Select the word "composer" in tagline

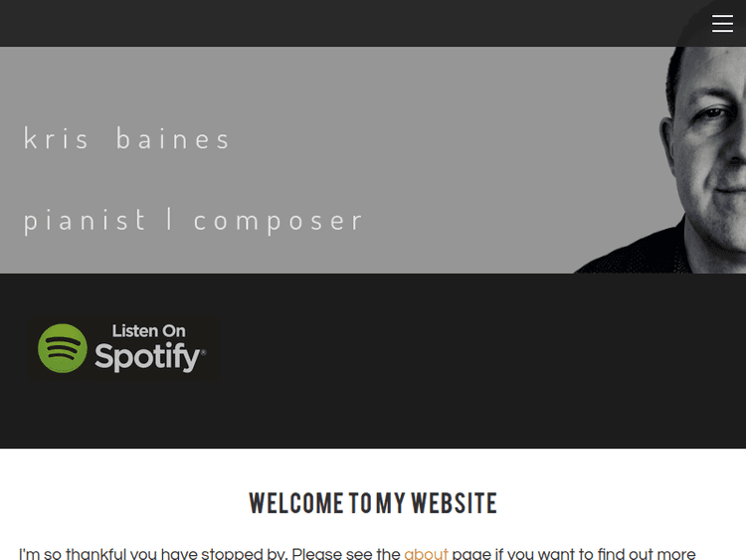pos(279,220)
